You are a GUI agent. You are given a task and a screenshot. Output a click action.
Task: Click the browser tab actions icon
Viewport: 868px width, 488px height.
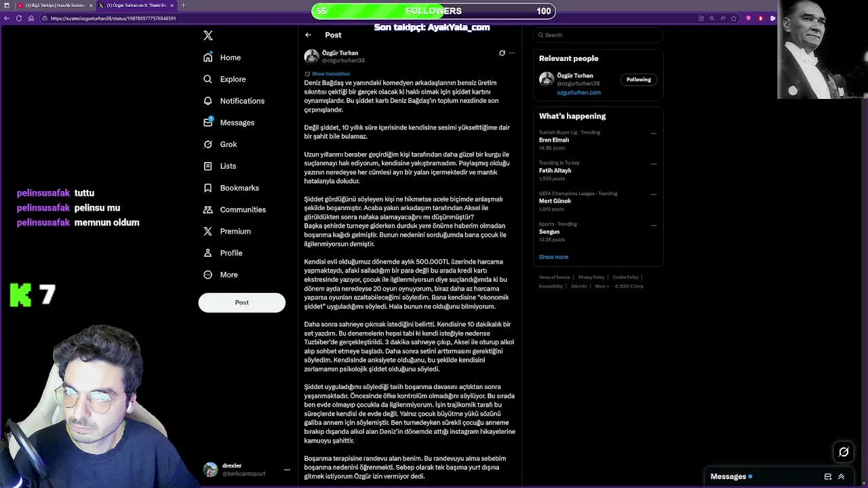tap(6, 5)
